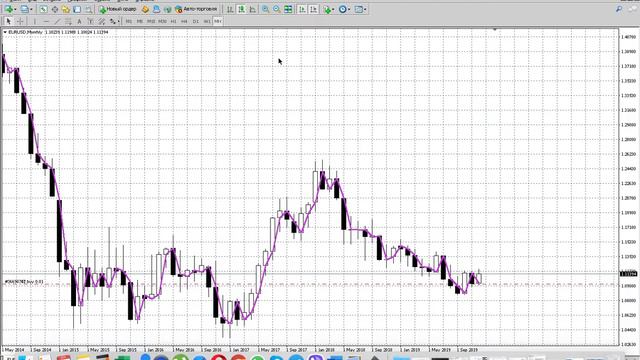The height and width of the screenshot is (360, 640).
Task: Open the Periods clock icon
Action: (342, 9)
